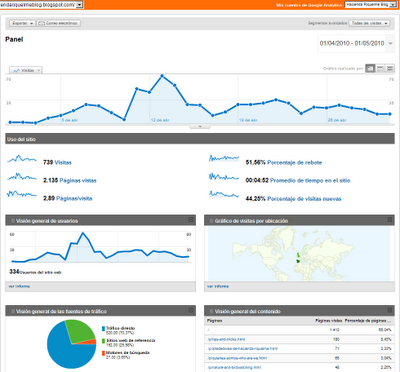Grab the Visión general del contenido drag handle
The height and width of the screenshot is (372, 400).
click(x=212, y=311)
